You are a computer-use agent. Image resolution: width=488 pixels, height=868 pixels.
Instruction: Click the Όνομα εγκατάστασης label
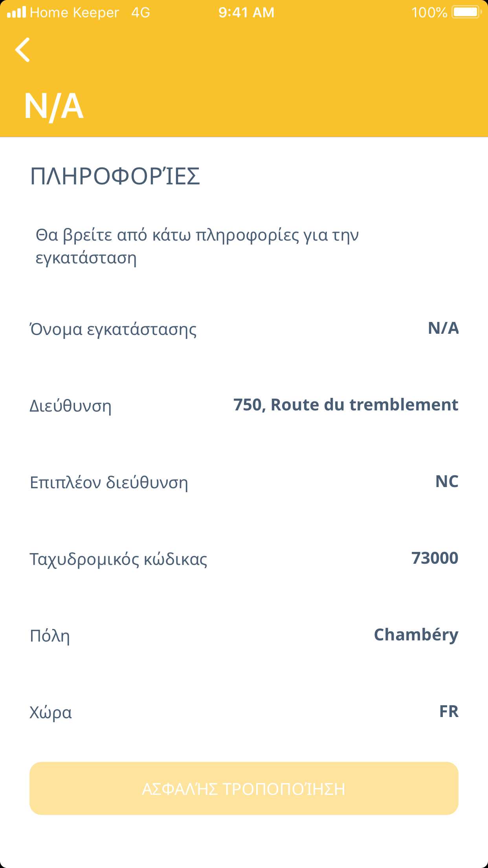pyautogui.click(x=113, y=329)
